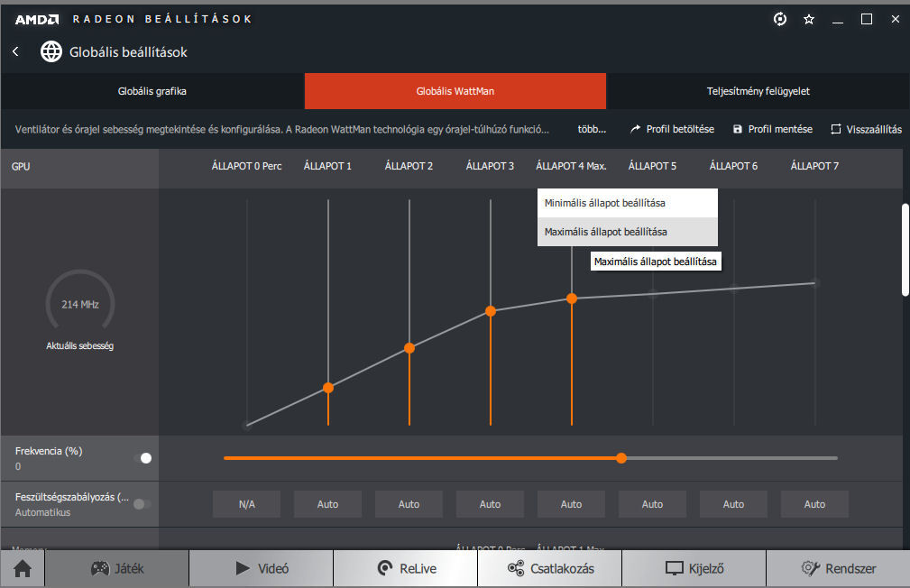This screenshot has height=588, width=910.
Task: Click the ÁLLAPOT 1 curve point
Action: [328, 388]
